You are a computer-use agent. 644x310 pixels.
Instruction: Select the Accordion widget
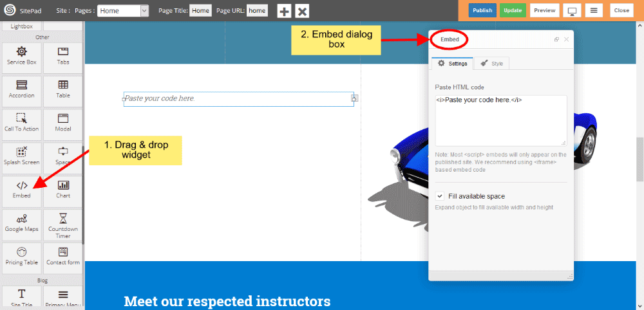pyautogui.click(x=21, y=89)
